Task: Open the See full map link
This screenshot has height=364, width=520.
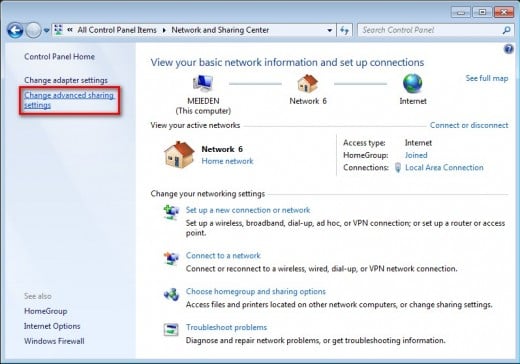Action: click(x=487, y=78)
